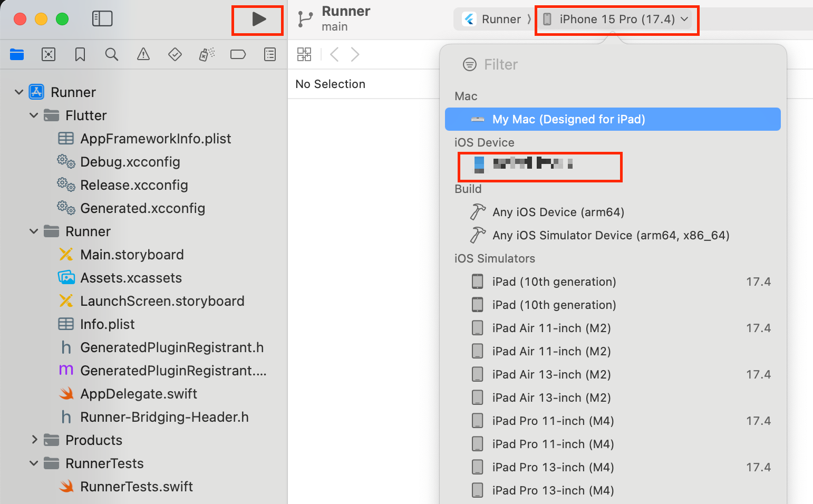Select the Runner project item
813x504 pixels.
click(73, 92)
